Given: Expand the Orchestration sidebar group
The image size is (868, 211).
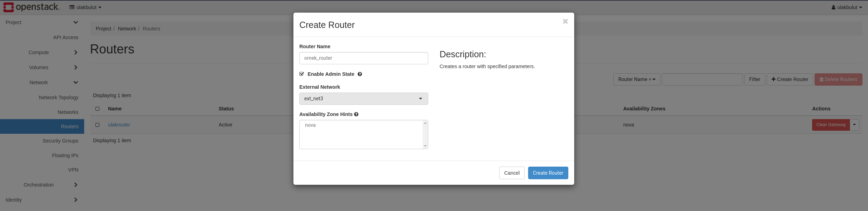Looking at the screenshot, I should click(42, 185).
